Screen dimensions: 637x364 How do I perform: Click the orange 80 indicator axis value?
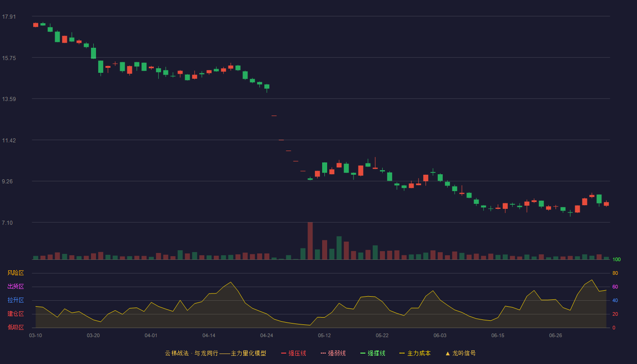615,273
